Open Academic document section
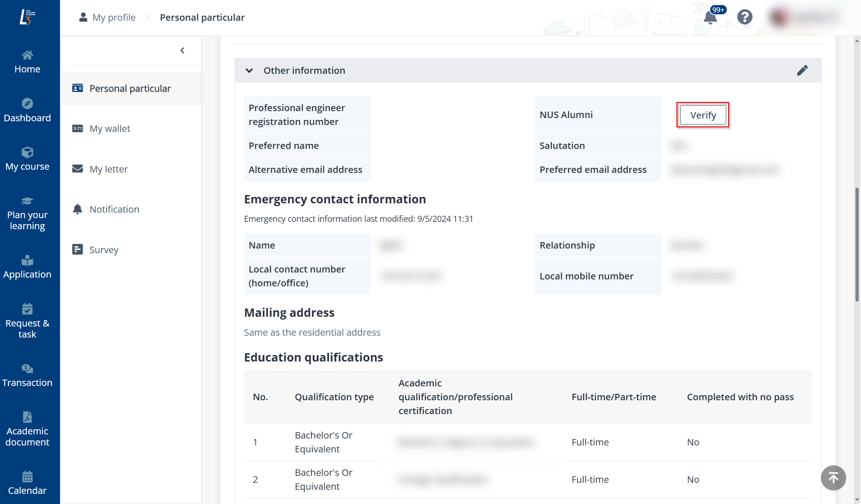The image size is (861, 504). [27, 429]
